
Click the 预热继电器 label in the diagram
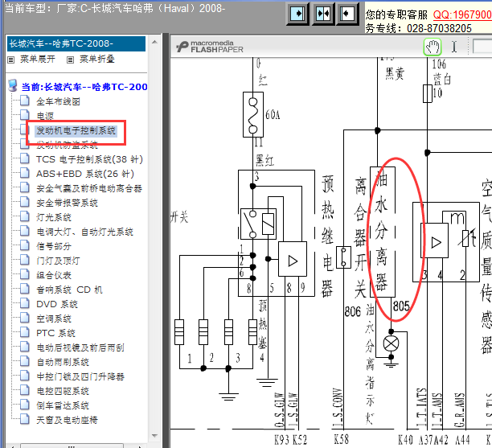[327, 236]
